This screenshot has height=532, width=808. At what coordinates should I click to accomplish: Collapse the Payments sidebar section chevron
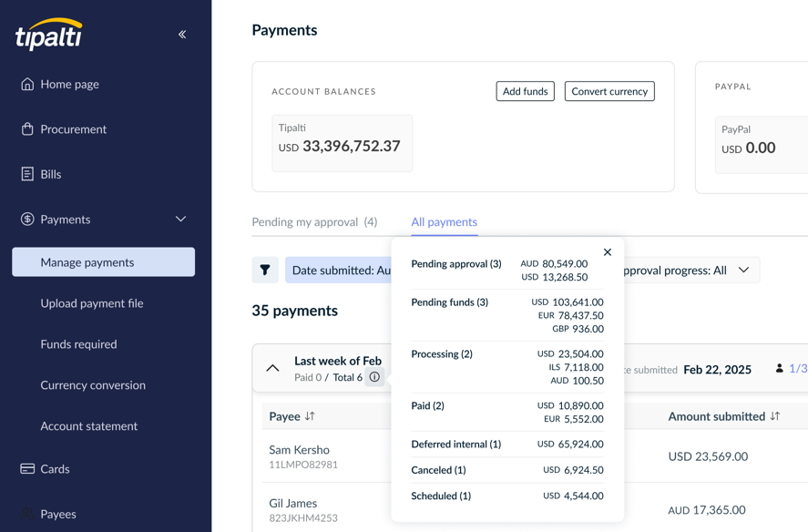pyautogui.click(x=181, y=220)
